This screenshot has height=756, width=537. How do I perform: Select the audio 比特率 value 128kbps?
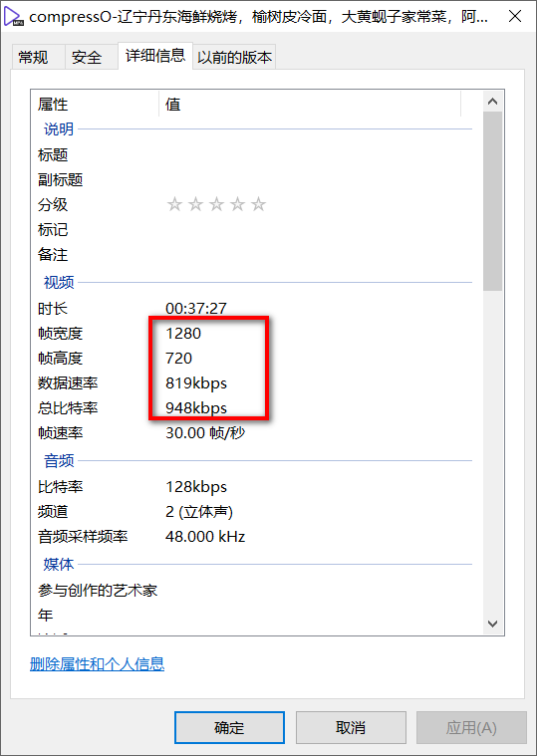pyautogui.click(x=196, y=486)
